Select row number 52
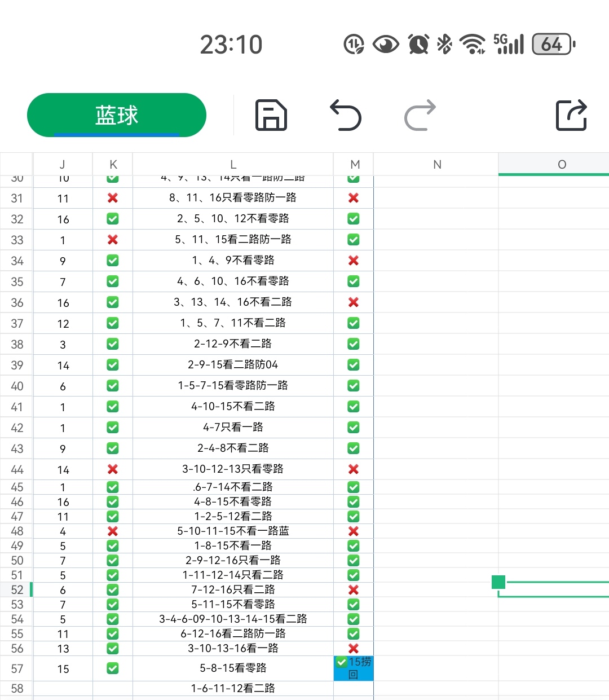The height and width of the screenshot is (700, 609). click(17, 589)
